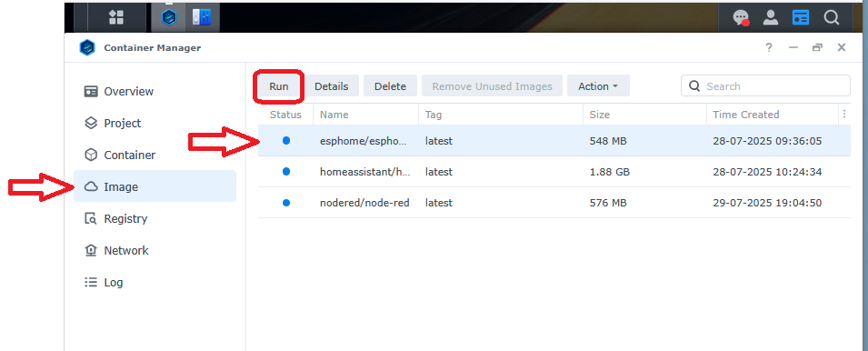Open the Project section

[x=155, y=123]
